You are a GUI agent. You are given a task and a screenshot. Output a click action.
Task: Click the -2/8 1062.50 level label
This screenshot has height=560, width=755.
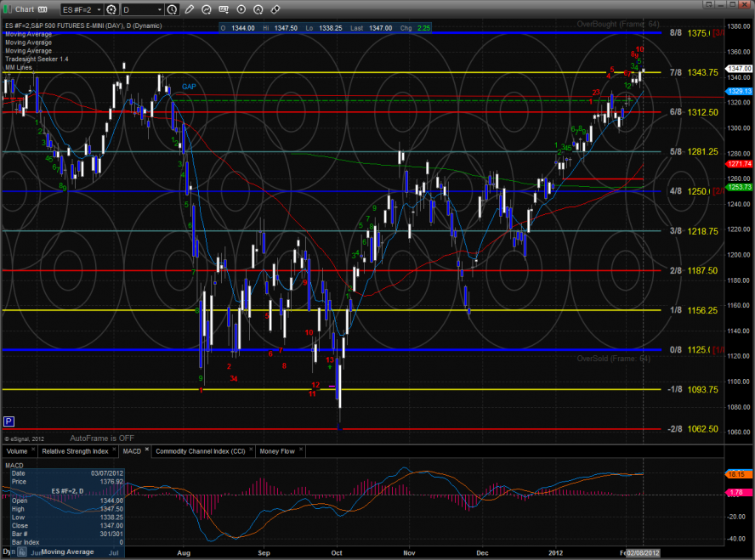tap(692, 428)
